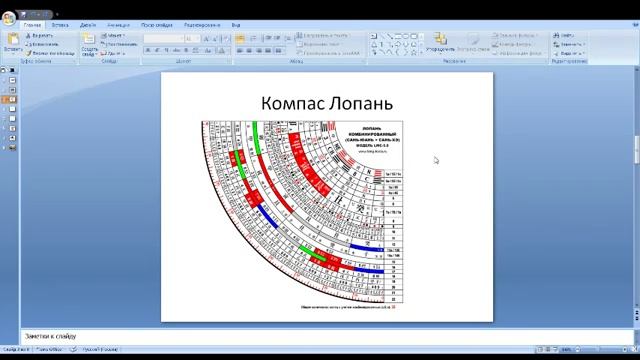Toggle italic formatting
Viewport: 640px width, 360px height.
pos(157,51)
